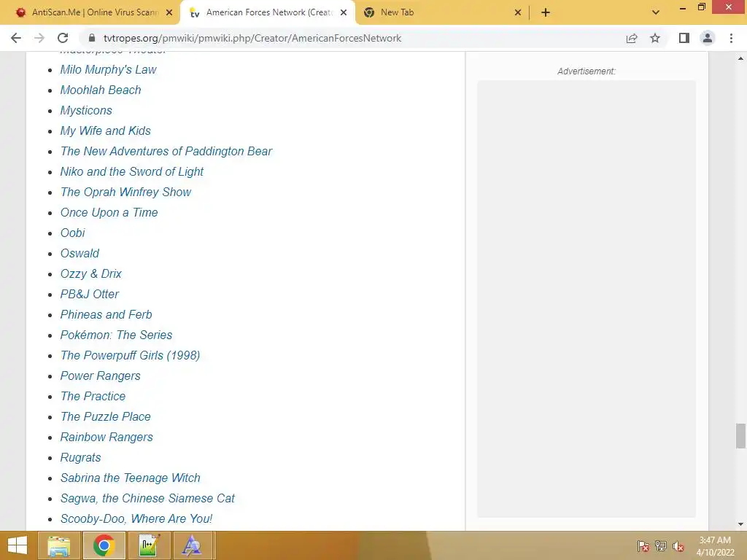Click the browser forward arrow
The image size is (747, 560).
[x=39, y=38]
